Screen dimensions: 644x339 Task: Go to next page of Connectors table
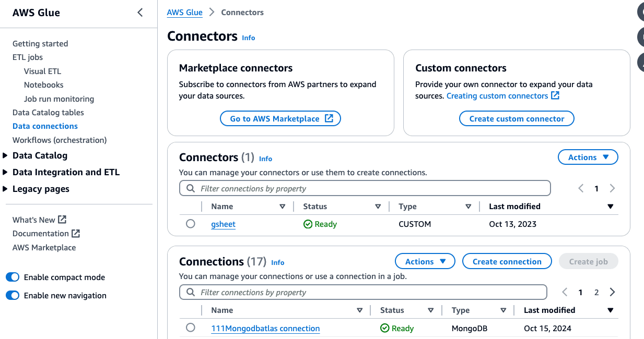(x=613, y=189)
